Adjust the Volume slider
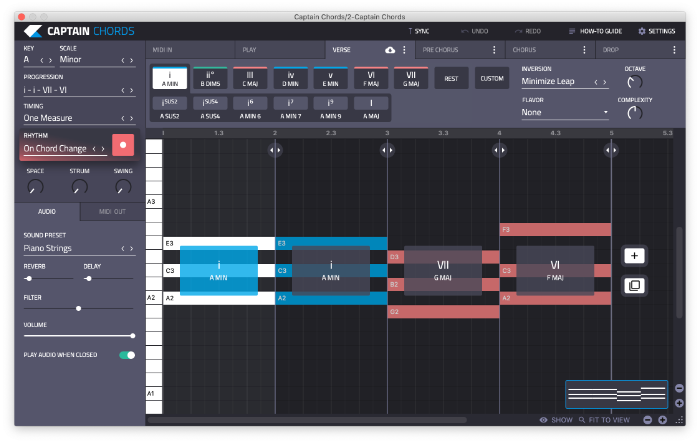Image resolution: width=700 pixels, height=443 pixels. [79, 336]
